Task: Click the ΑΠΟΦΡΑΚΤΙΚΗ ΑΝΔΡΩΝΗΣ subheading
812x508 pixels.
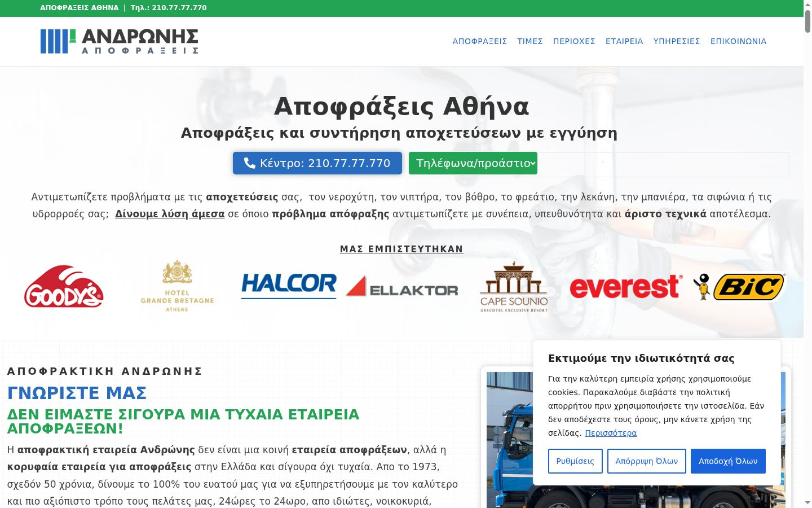Action: point(105,371)
